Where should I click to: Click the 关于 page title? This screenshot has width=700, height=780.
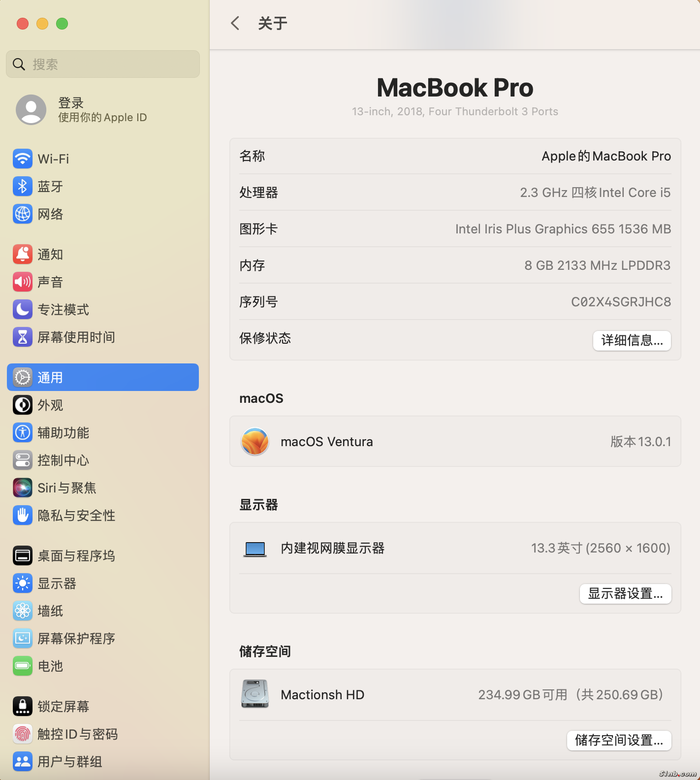(x=273, y=23)
